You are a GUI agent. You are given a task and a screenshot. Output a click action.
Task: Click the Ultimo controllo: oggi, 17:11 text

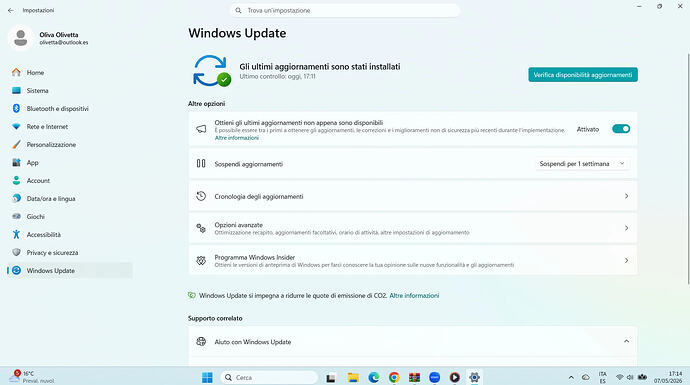[x=277, y=77]
